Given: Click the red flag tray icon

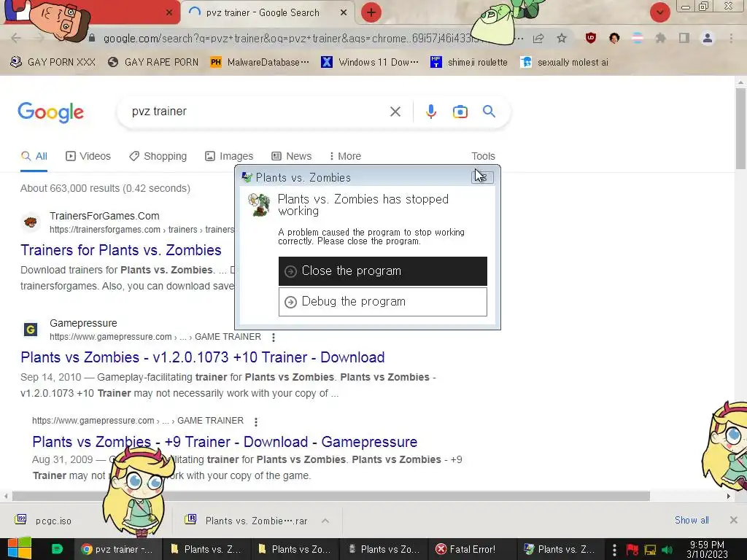Looking at the screenshot, I should pos(632,550).
